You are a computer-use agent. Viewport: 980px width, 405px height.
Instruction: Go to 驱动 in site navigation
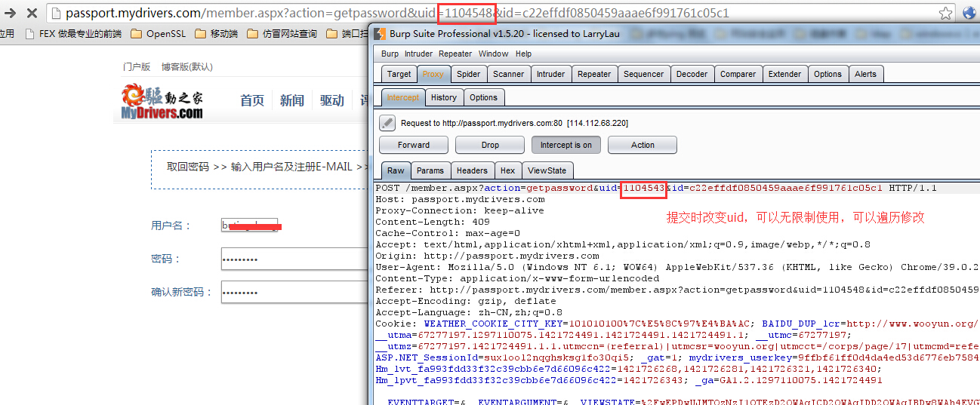pos(332,100)
